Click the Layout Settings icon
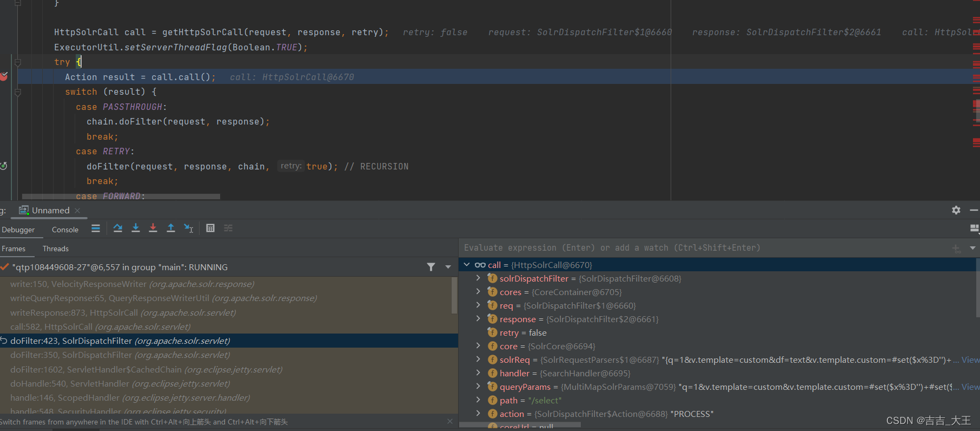This screenshot has width=980, height=431. coord(975,228)
